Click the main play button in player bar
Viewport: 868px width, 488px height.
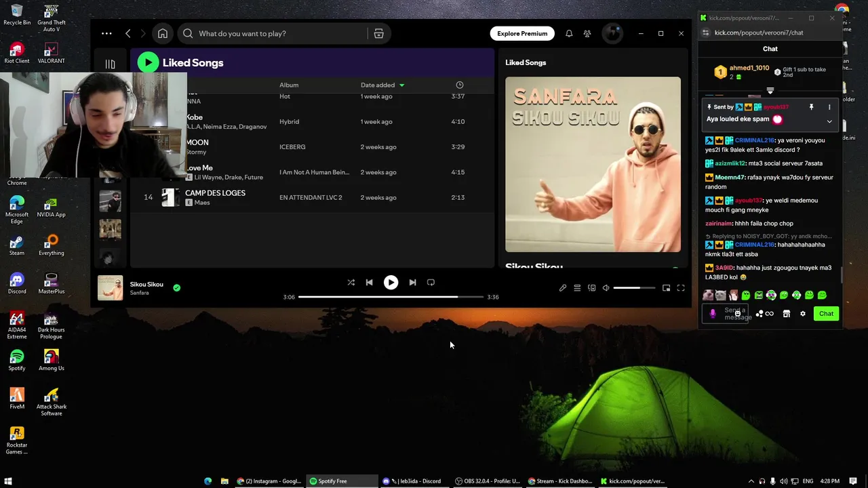(x=391, y=282)
